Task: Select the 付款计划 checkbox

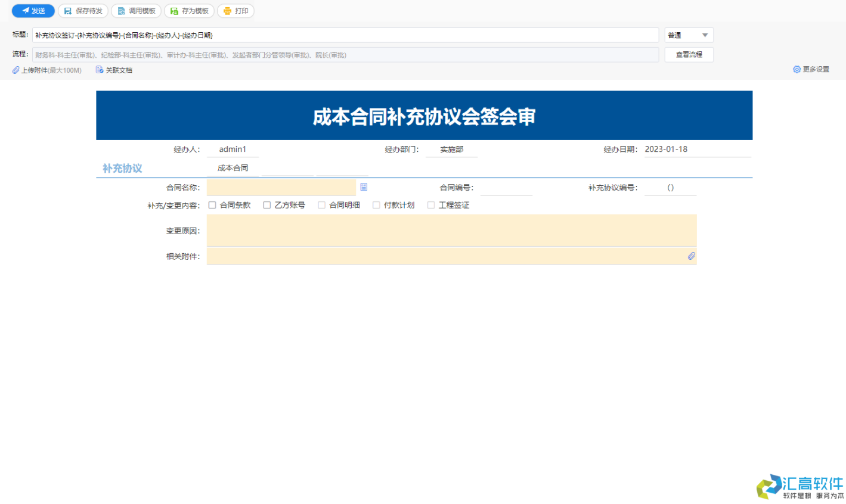Action: click(x=376, y=204)
